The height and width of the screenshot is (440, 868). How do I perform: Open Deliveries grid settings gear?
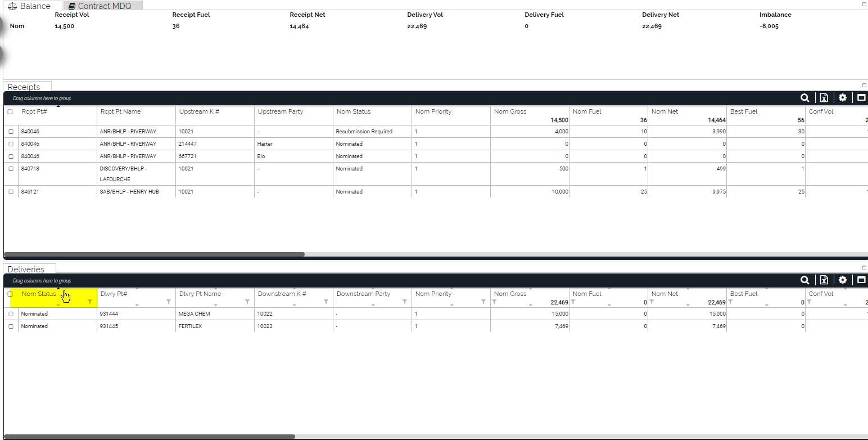point(842,280)
